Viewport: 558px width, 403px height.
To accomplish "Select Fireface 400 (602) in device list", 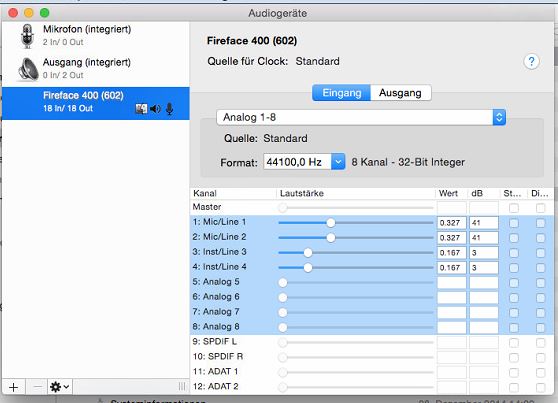I will point(96,103).
